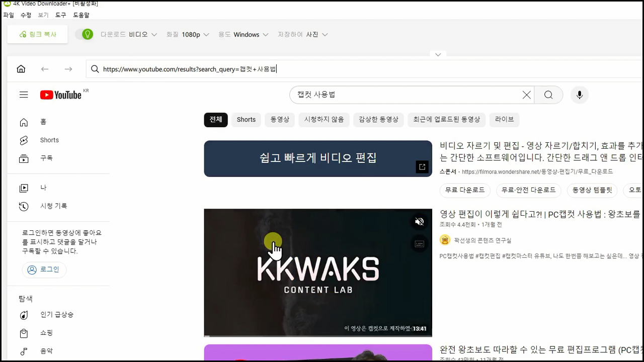The image size is (644, 362).
Task: Click the external link icon on the ad
Action: (x=422, y=167)
